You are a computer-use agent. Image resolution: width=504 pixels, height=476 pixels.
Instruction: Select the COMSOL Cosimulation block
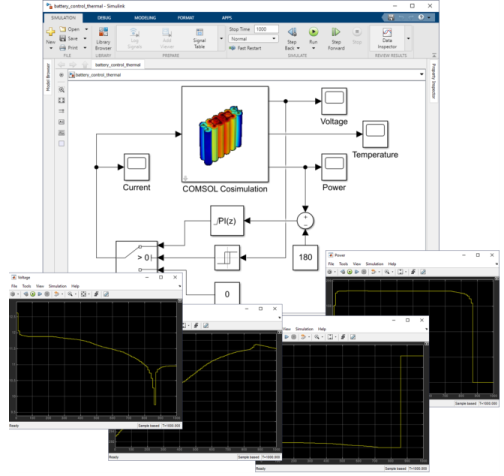pyautogui.click(x=225, y=134)
